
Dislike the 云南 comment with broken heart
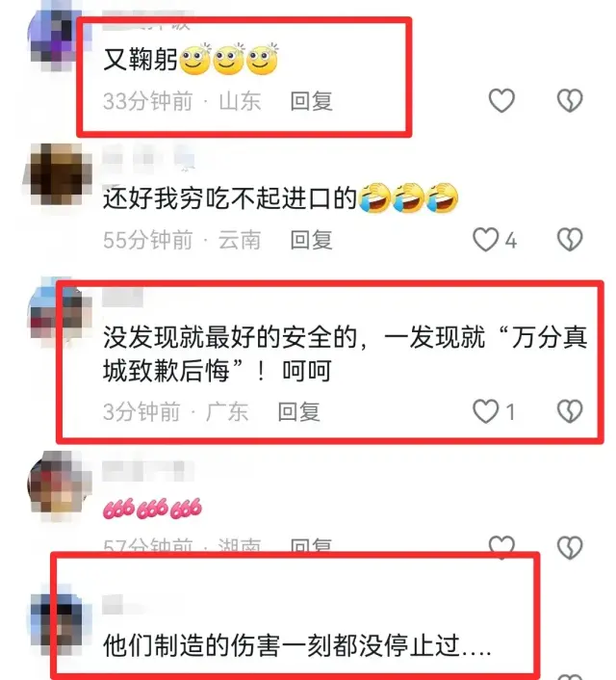569,240
